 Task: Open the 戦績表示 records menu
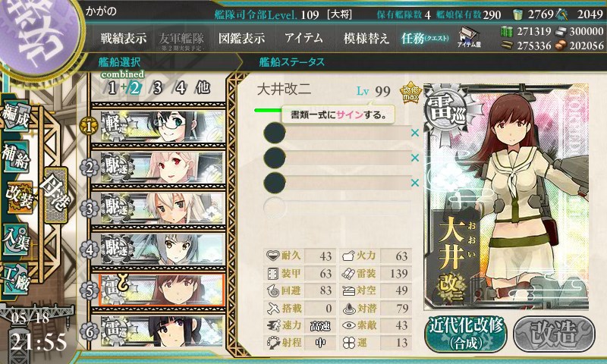point(124,38)
